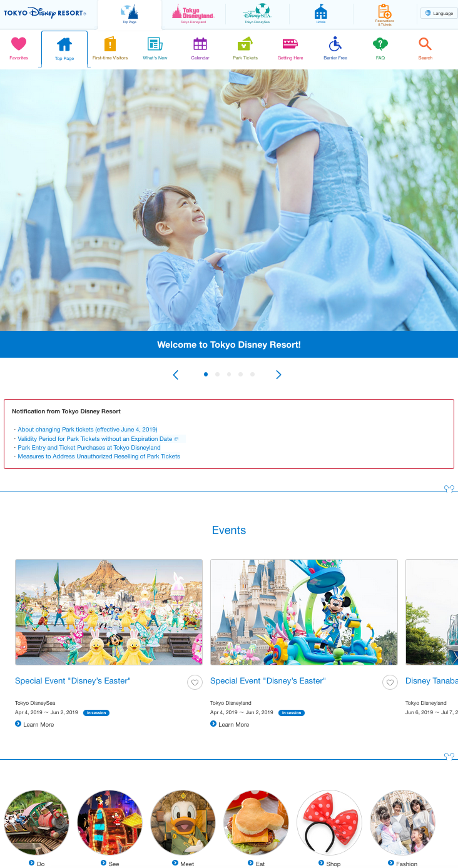Click the Cinderella hero image

click(x=229, y=200)
